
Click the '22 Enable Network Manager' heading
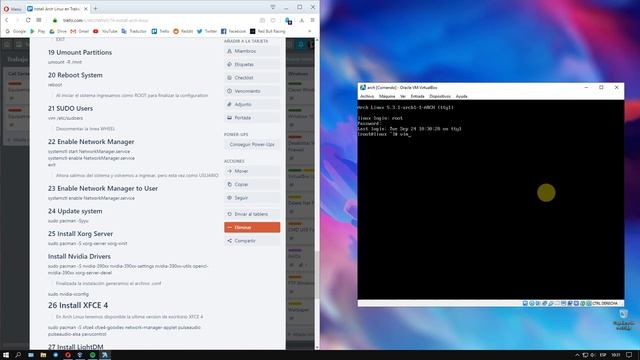[91, 142]
